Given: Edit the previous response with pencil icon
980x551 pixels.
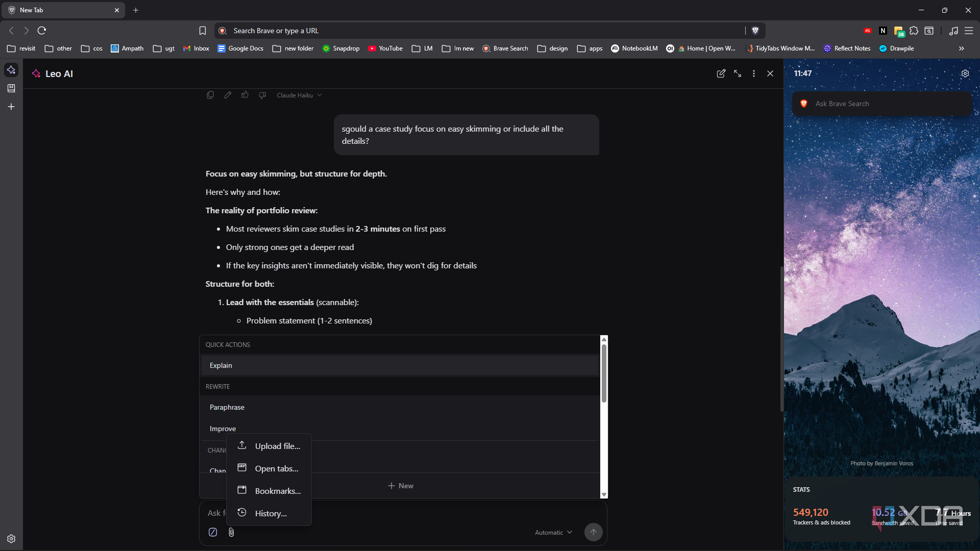Looking at the screenshot, I should pyautogui.click(x=228, y=95).
